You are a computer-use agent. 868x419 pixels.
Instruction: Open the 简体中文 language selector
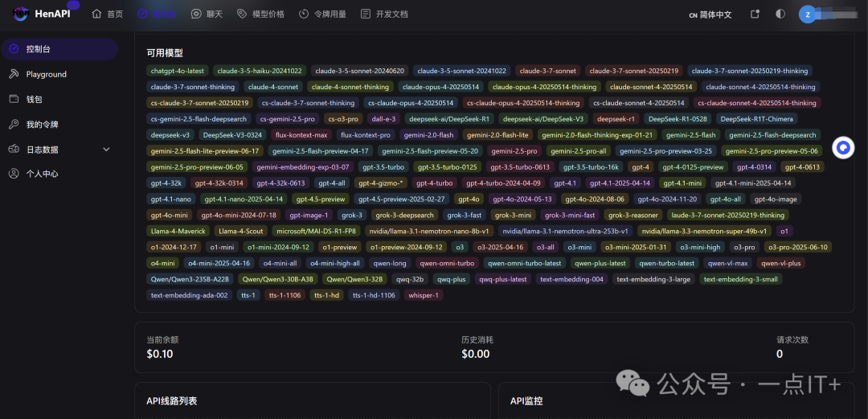[x=710, y=15]
